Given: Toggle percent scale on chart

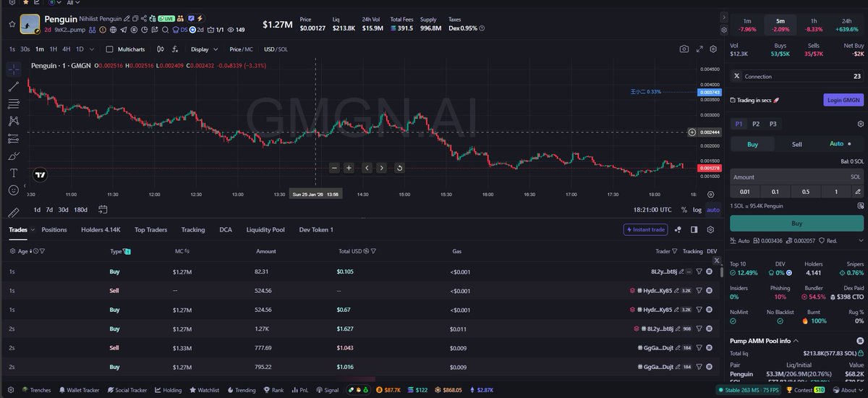Looking at the screenshot, I should tap(684, 210).
